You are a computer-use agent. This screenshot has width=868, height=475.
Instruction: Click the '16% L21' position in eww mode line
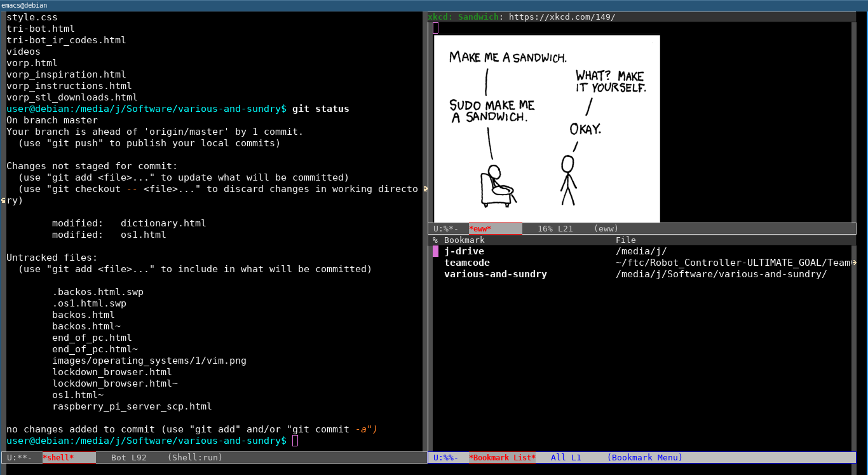tap(555, 228)
